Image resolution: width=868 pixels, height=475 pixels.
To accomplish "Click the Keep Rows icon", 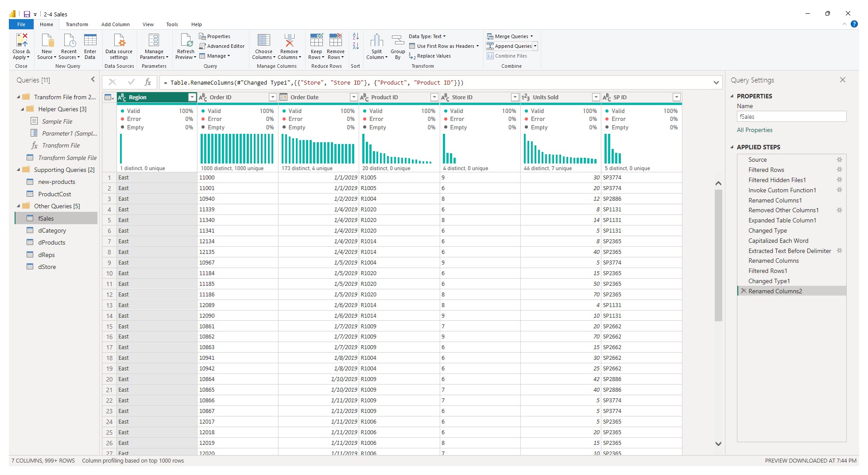I will [x=316, y=41].
